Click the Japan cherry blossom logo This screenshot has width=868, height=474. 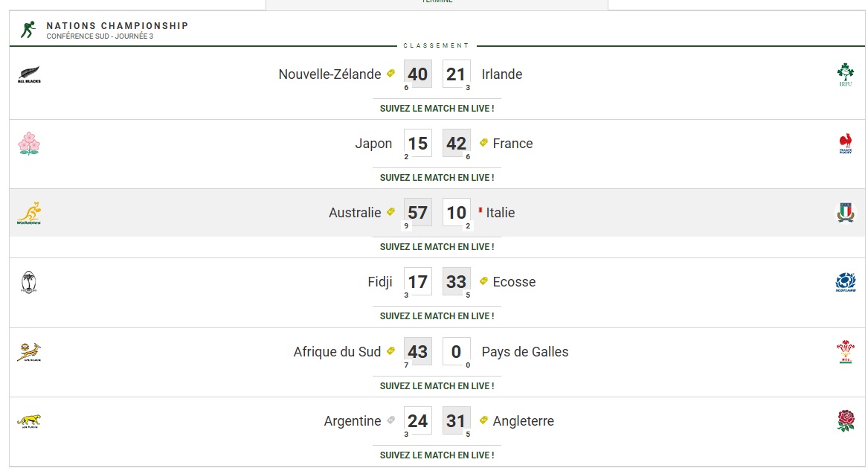tap(29, 144)
